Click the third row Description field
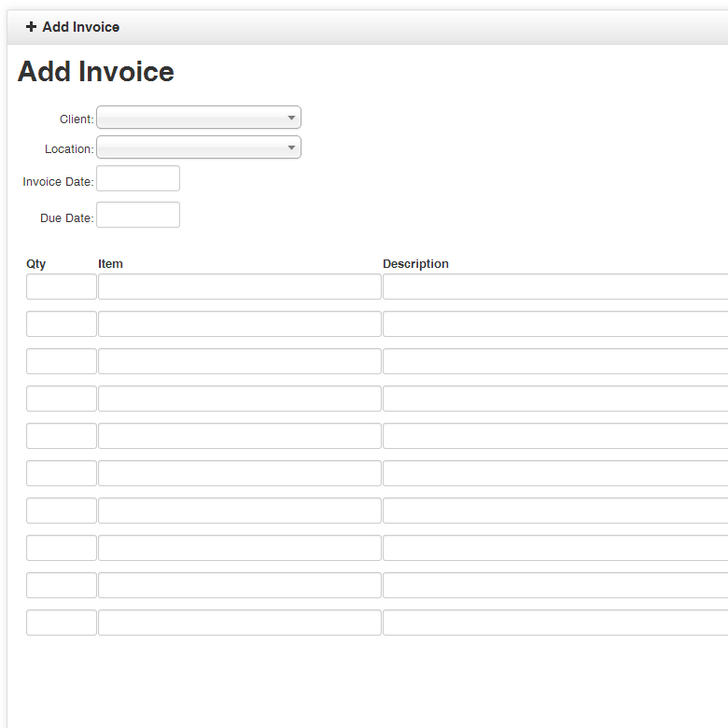Screen dimensions: 728x728 (x=555, y=361)
